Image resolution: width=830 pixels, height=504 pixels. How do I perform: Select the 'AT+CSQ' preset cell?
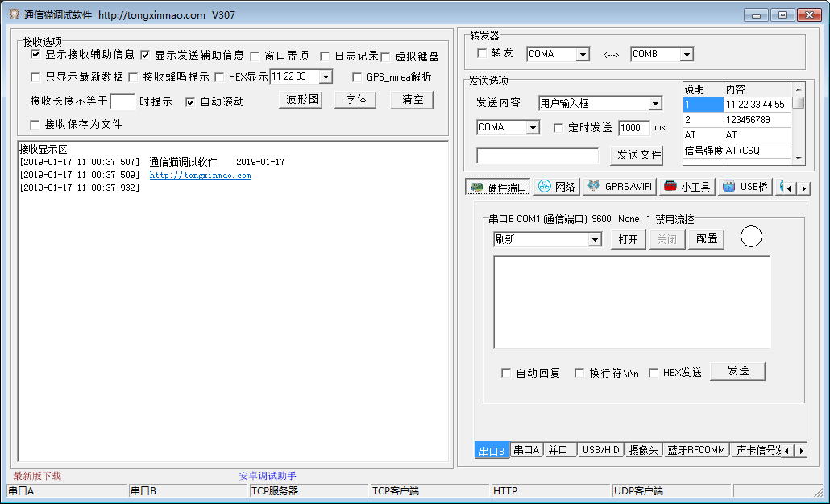(757, 151)
